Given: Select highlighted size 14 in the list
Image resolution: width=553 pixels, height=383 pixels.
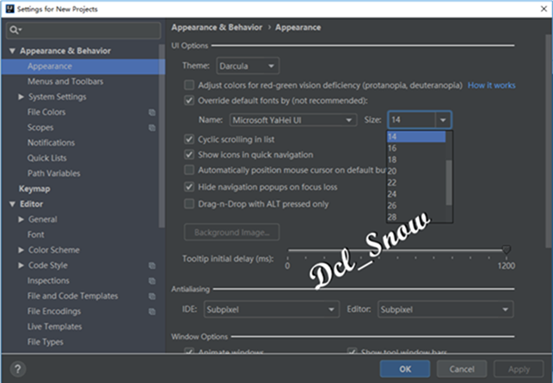Looking at the screenshot, I should coord(416,137).
